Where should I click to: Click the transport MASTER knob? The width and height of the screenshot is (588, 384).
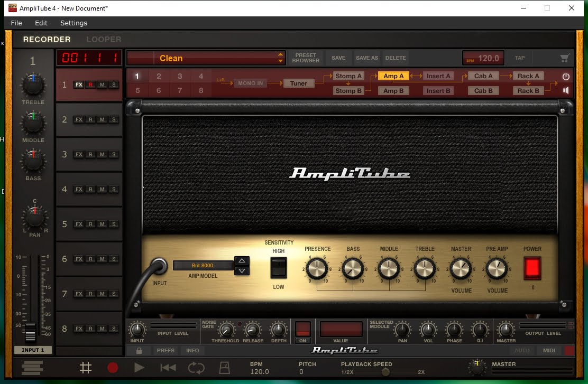coord(477,367)
